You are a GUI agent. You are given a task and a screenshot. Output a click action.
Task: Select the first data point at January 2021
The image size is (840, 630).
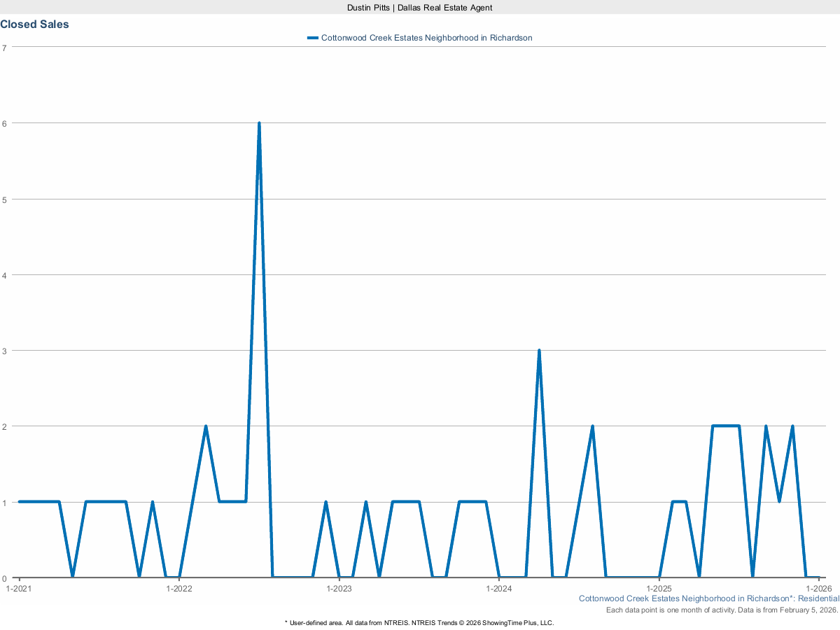click(20, 502)
